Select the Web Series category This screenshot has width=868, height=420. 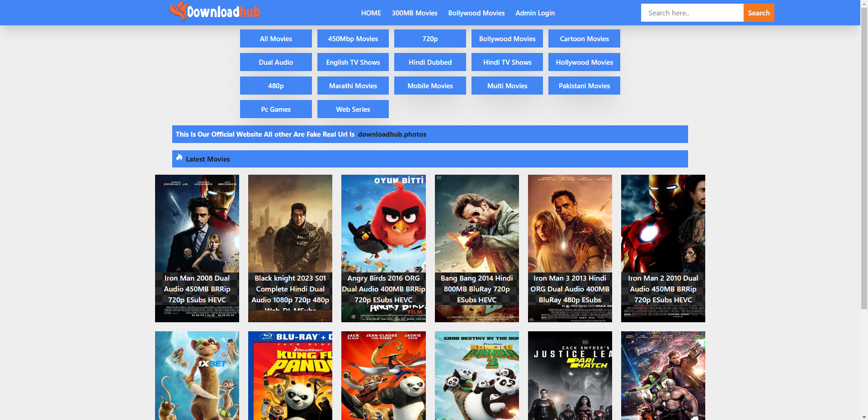pos(353,109)
